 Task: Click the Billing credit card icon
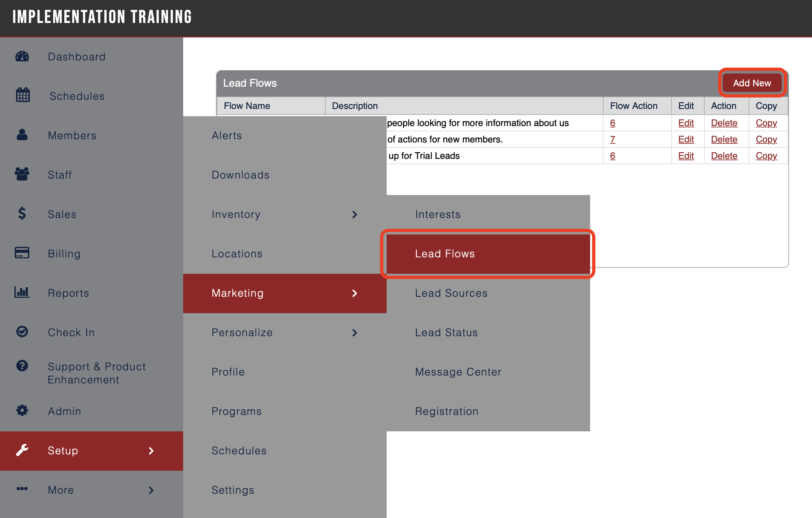click(x=22, y=253)
